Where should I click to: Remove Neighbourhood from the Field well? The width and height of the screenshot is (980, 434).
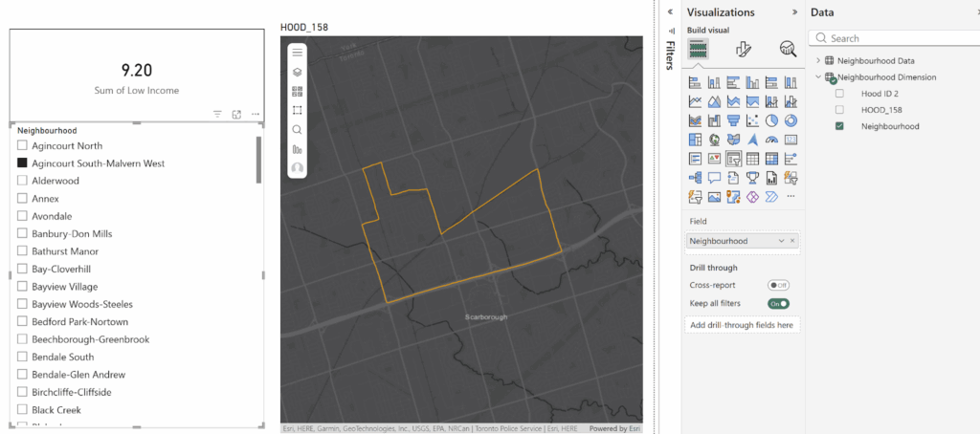point(792,241)
